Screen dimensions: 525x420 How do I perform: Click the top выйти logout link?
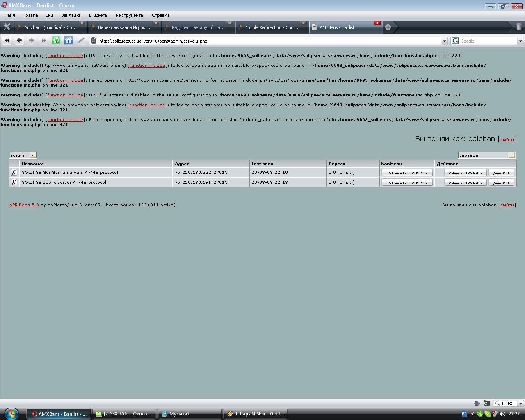pos(507,139)
